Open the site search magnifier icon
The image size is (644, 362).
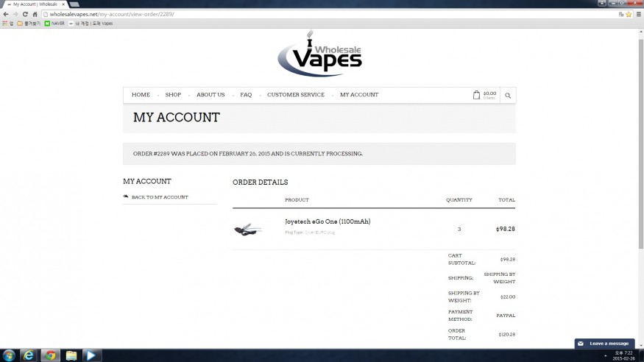(x=508, y=95)
